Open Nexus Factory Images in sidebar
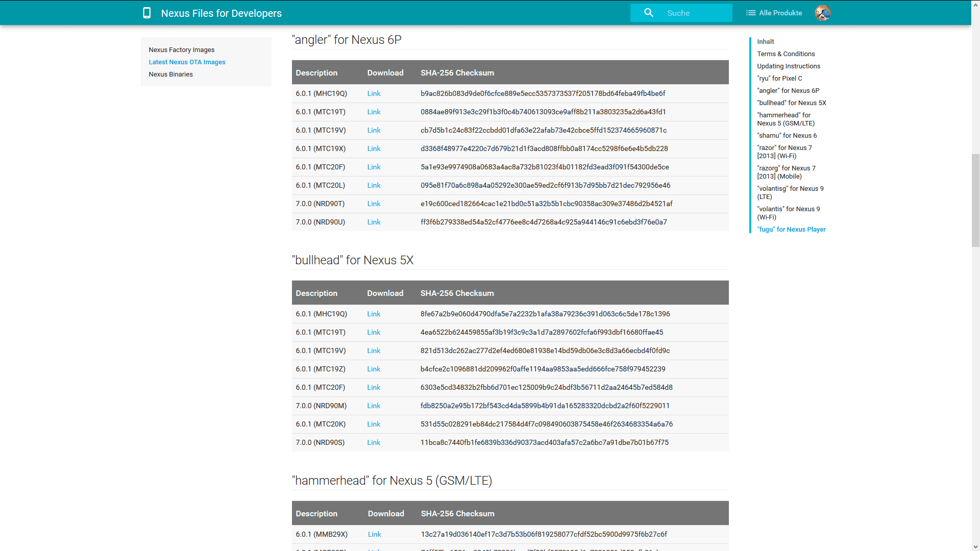The image size is (980, 551). (x=181, y=49)
